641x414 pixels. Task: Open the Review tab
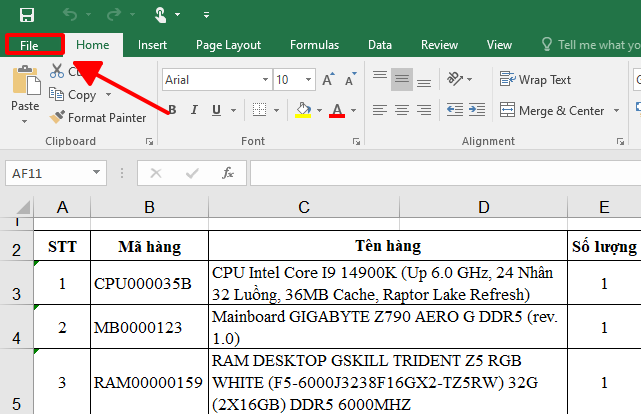coord(439,45)
